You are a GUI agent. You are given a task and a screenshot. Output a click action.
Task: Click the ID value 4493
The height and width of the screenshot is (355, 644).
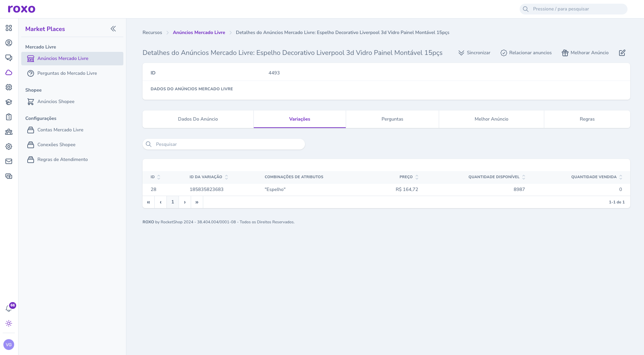pyautogui.click(x=274, y=73)
